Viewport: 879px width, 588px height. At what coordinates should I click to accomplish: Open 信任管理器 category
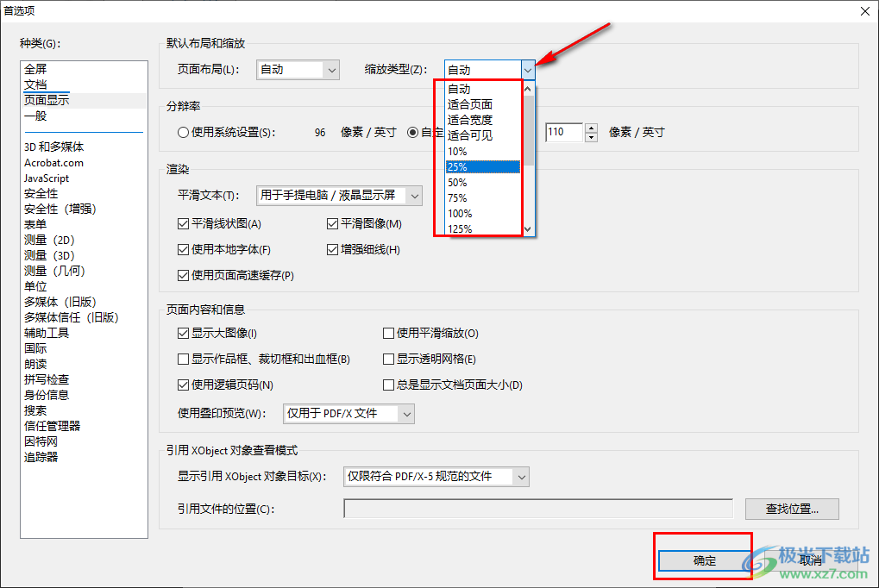52,426
